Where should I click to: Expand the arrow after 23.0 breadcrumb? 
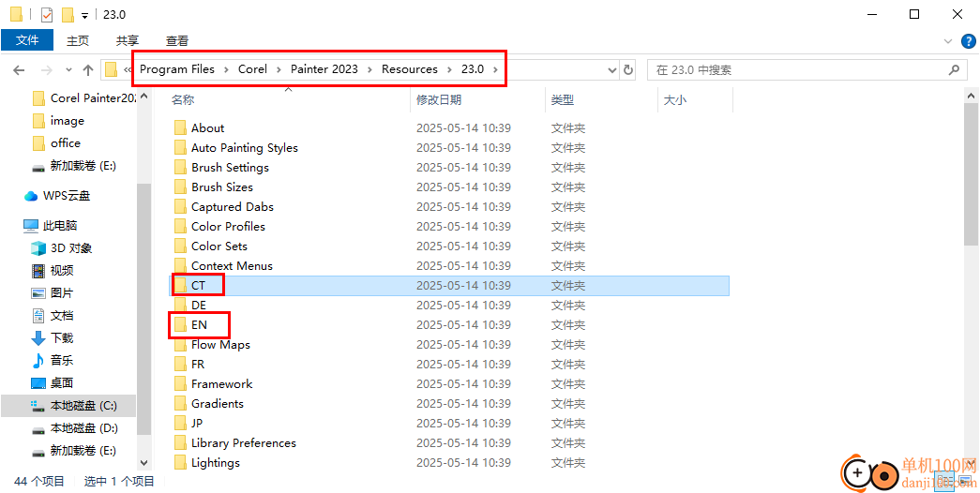[495, 69]
